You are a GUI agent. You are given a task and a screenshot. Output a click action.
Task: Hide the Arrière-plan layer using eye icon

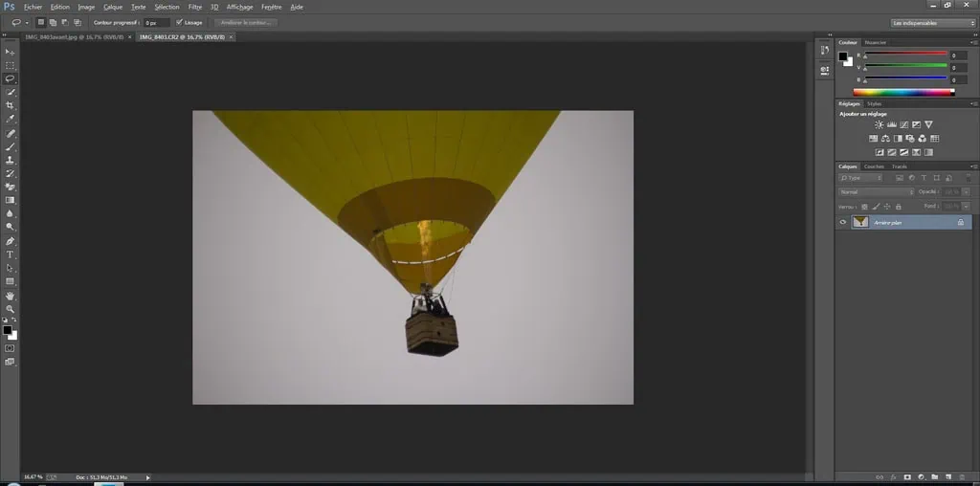pos(843,222)
